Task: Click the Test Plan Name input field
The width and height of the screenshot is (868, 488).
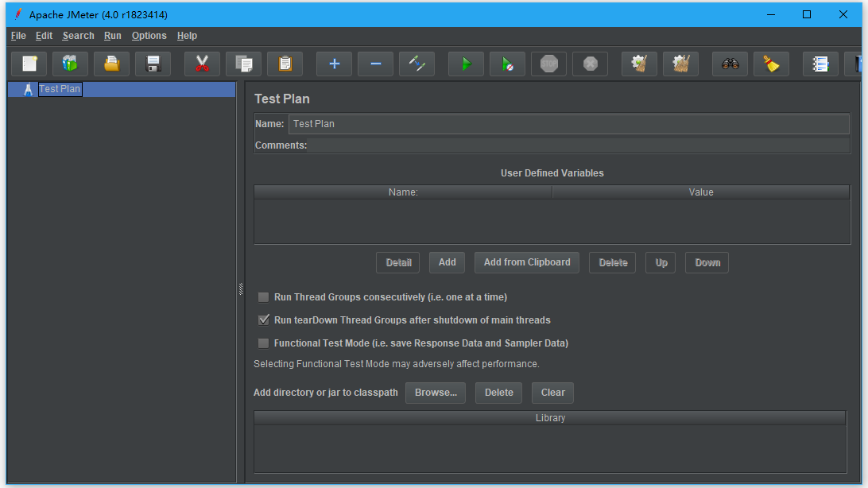Action: (568, 124)
